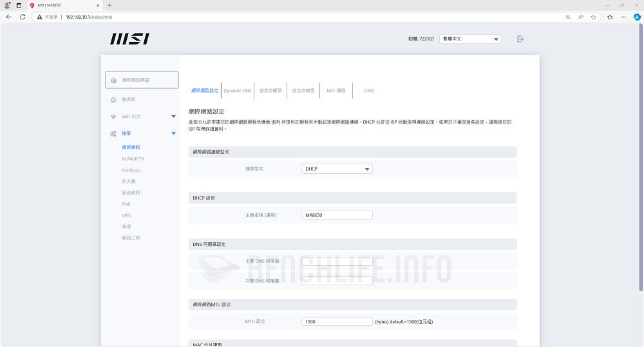Click the gear icon in the internet wizard box
This screenshot has height=347, width=644.
114,80
